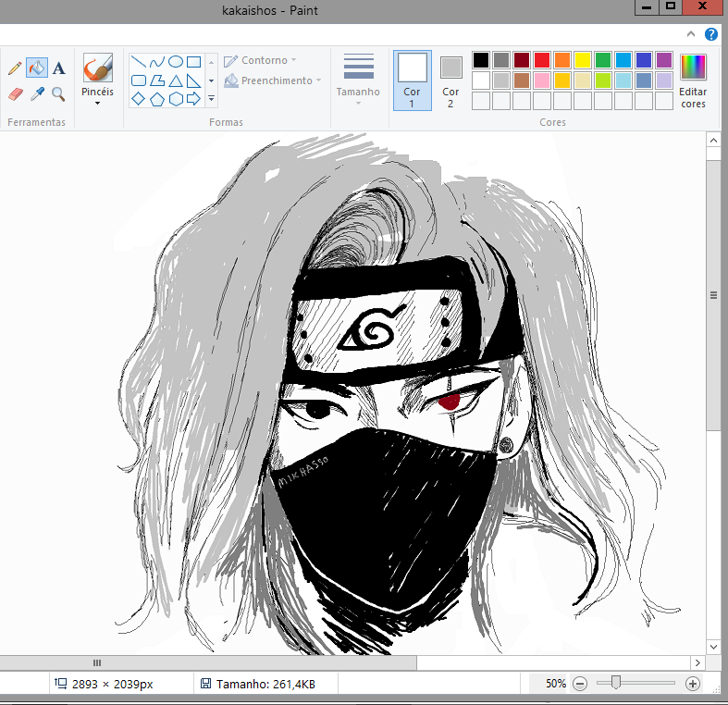Pick the orange color swatch
The height and width of the screenshot is (705, 728).
point(562,60)
